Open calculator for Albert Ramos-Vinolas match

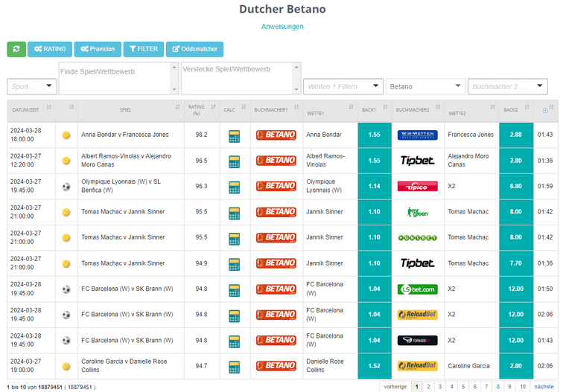[x=235, y=162]
